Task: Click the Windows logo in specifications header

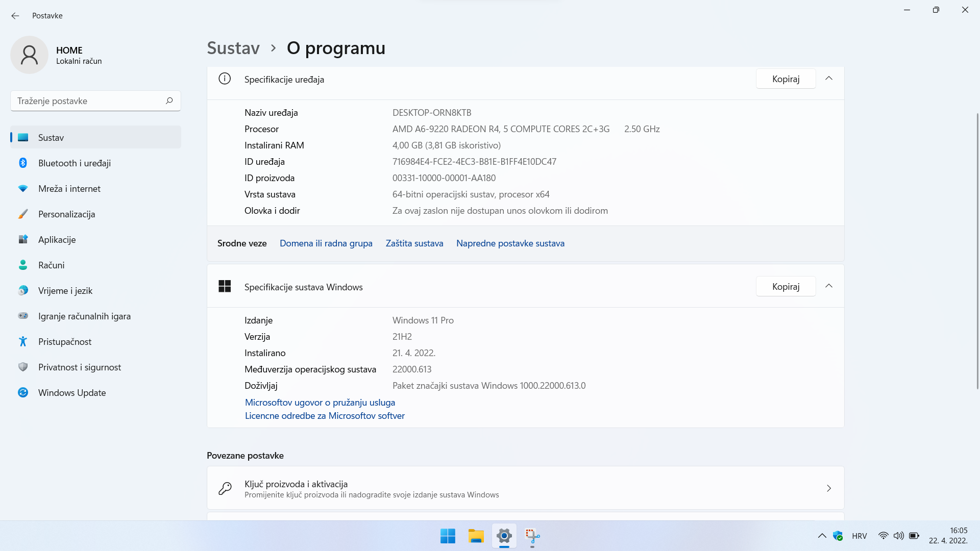Action: tap(225, 286)
